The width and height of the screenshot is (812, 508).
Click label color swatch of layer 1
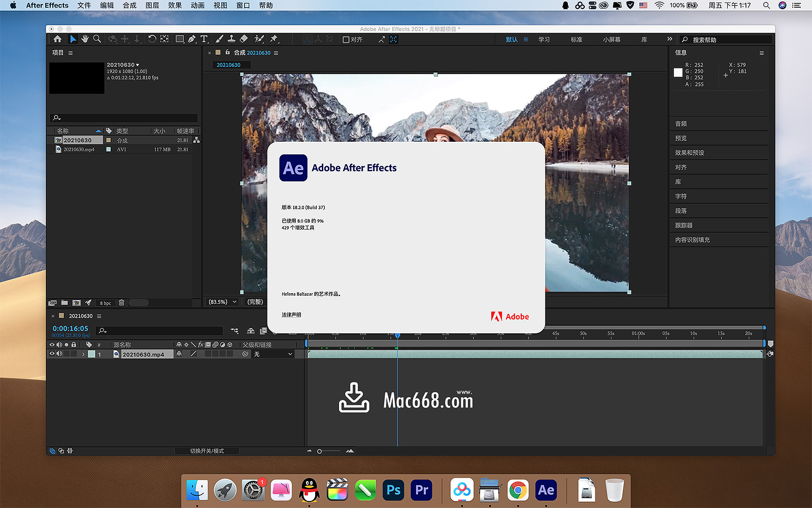[x=92, y=354]
